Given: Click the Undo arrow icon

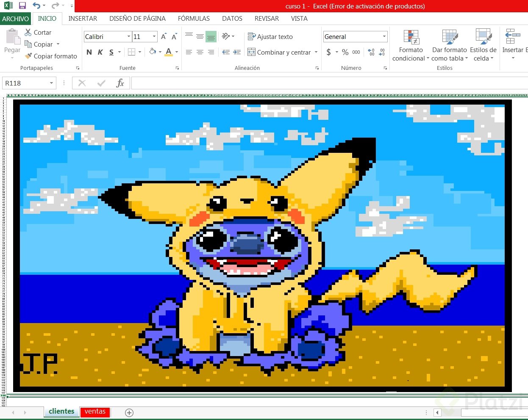Looking at the screenshot, I should [x=37, y=6].
